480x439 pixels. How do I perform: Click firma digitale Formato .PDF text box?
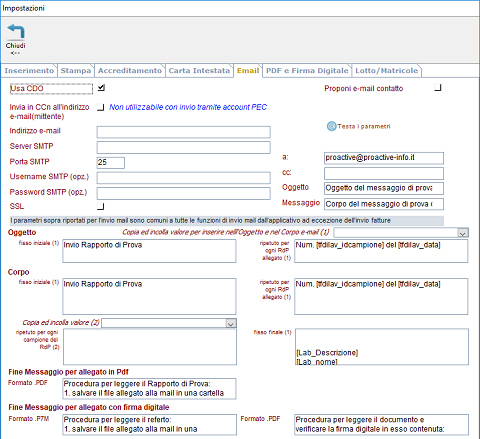point(381,424)
